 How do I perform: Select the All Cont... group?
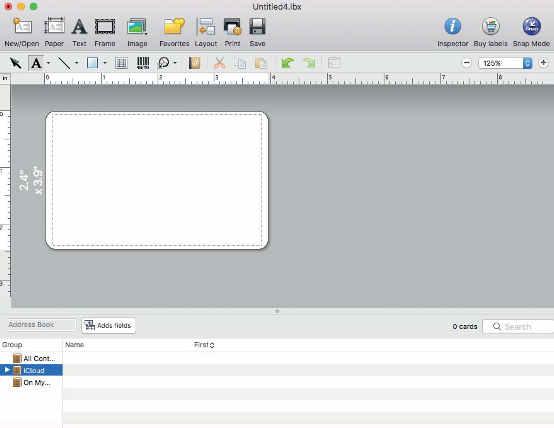click(x=31, y=358)
